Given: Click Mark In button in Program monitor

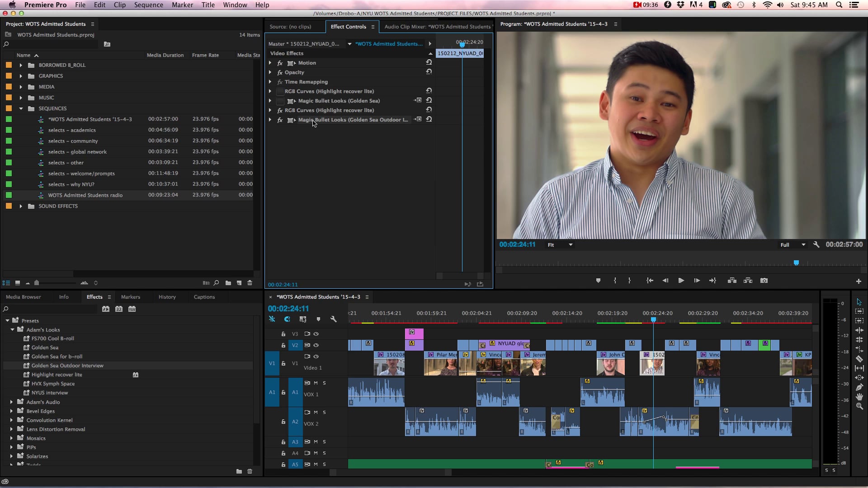Looking at the screenshot, I should click(615, 281).
